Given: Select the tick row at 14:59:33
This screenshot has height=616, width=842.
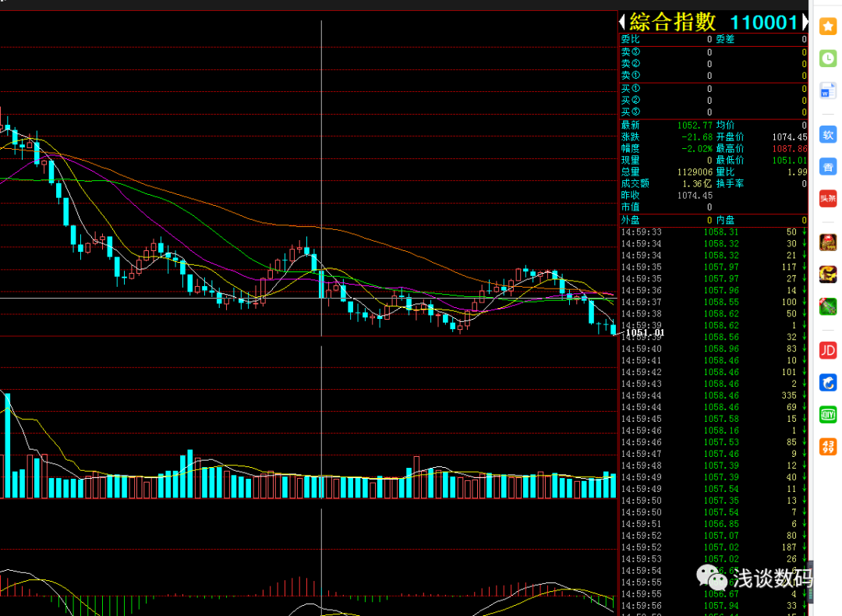Looking at the screenshot, I should coord(713,232).
